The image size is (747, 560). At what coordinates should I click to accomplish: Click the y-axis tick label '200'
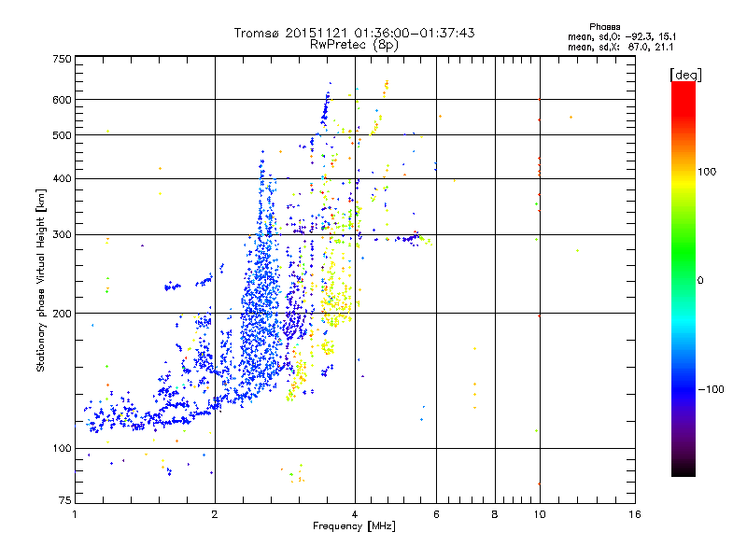[63, 314]
